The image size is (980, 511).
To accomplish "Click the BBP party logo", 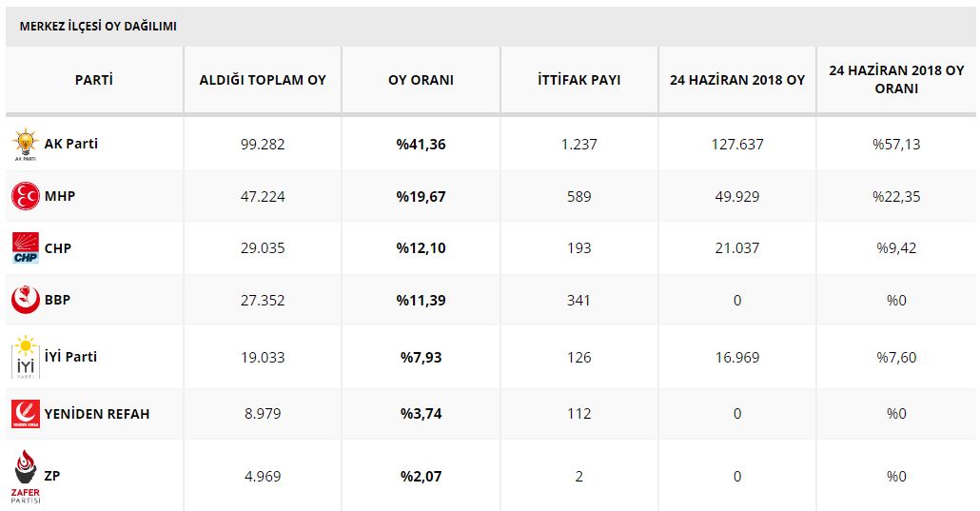I will tap(24, 300).
